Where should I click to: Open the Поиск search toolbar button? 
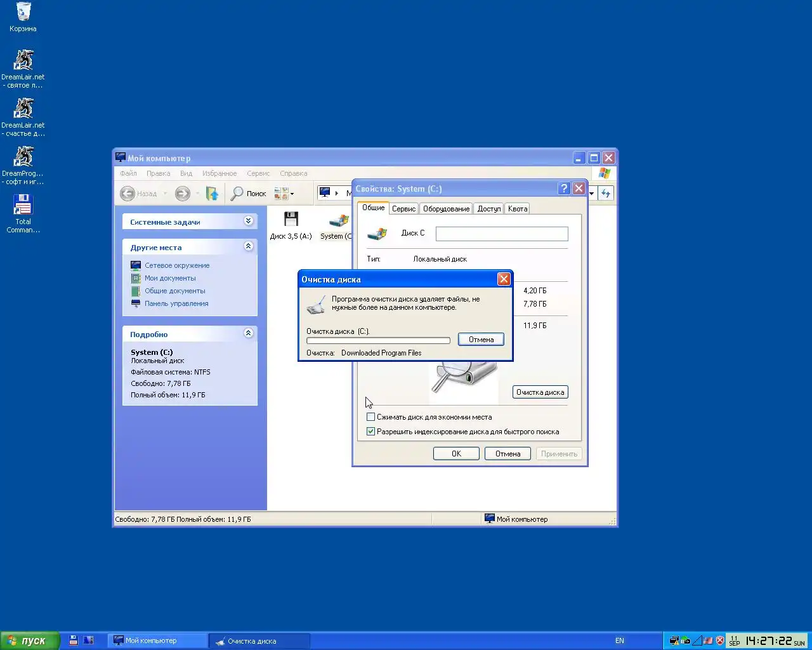click(x=249, y=194)
